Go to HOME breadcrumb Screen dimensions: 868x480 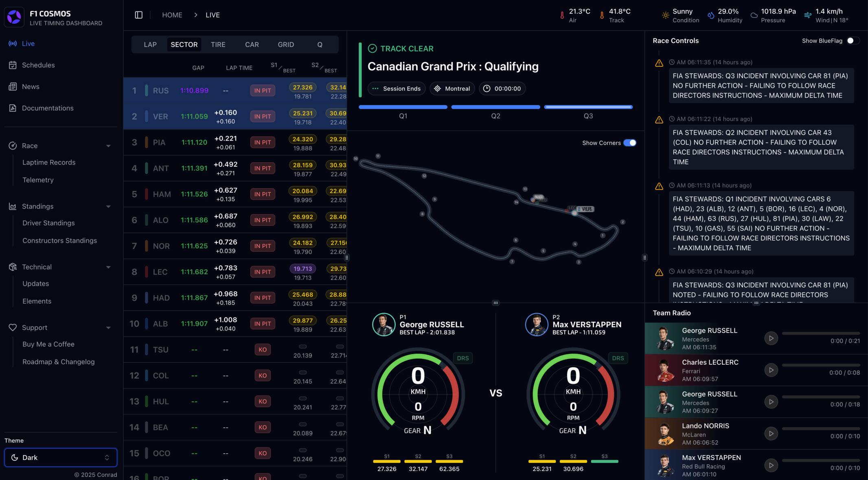click(x=172, y=15)
